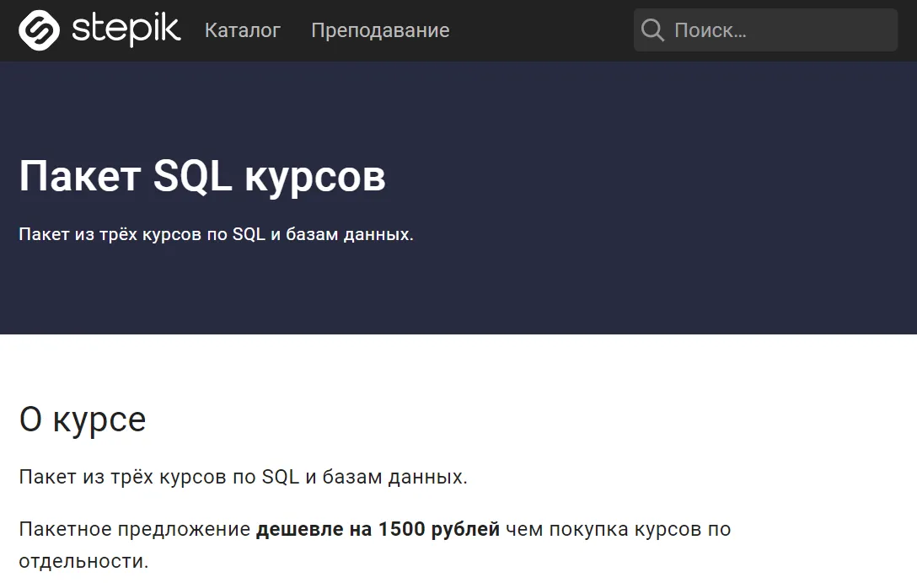
Task: Click SQL in the banner title
Action: click(x=192, y=177)
